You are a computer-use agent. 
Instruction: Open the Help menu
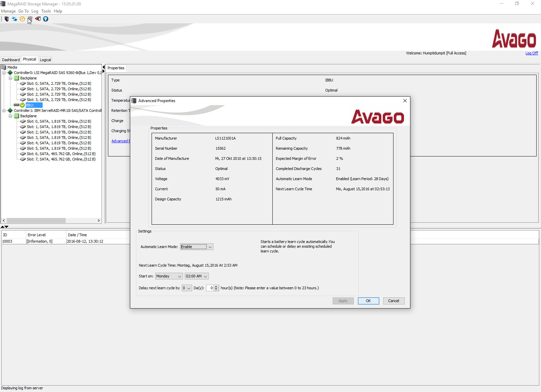tap(58, 11)
